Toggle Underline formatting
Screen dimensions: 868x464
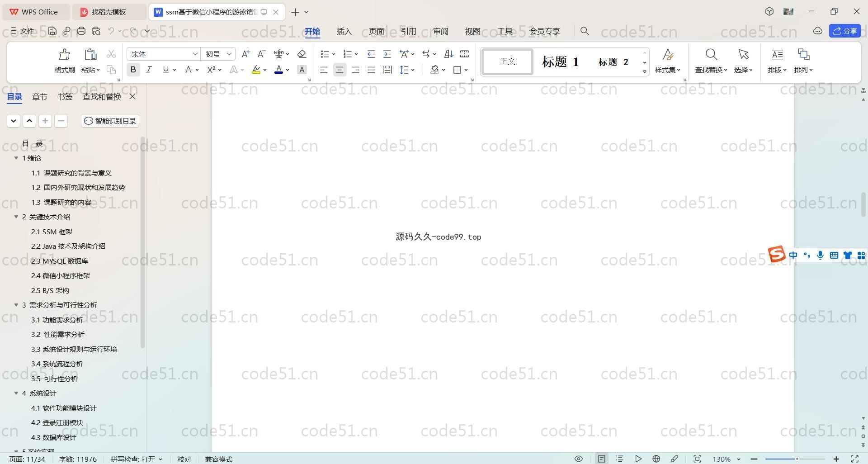coord(166,70)
